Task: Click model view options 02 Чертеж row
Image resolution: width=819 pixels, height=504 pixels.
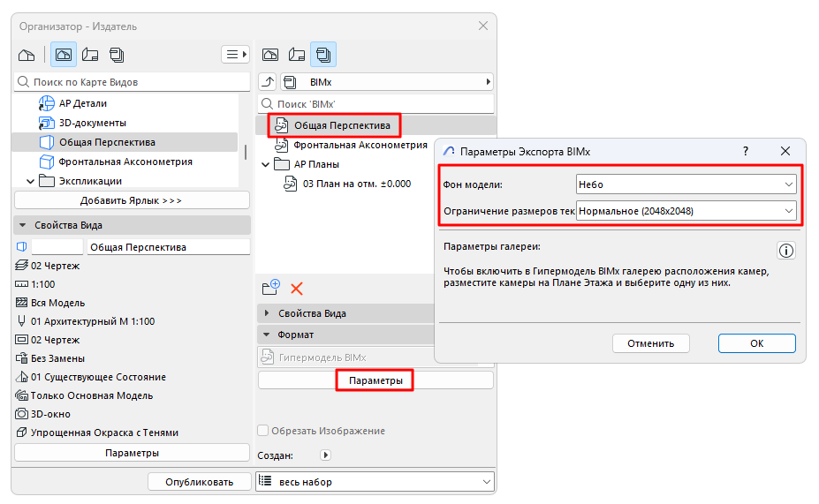Action: pyautogui.click(x=48, y=340)
